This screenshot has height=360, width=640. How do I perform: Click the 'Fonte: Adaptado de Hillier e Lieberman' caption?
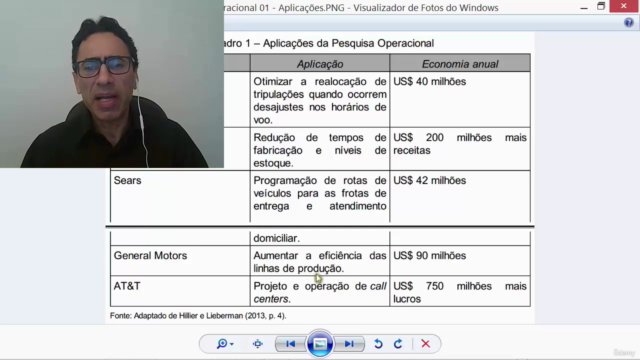point(198,316)
